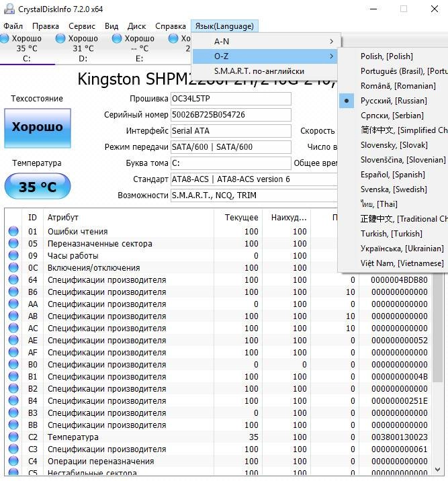The width and height of the screenshot is (448, 481).
Task: Click status orb of attribute AA row
Action: click(x=13, y=304)
